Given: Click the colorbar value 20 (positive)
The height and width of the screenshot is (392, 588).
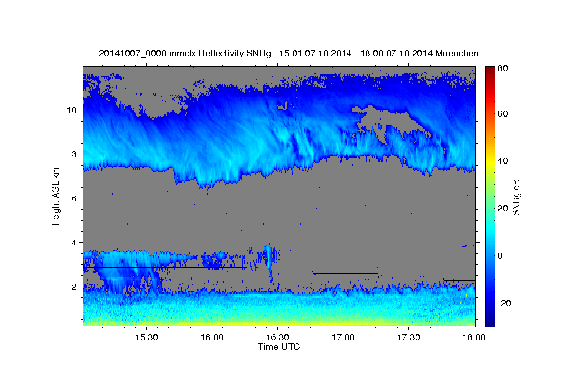Looking at the screenshot, I should click(x=503, y=208).
